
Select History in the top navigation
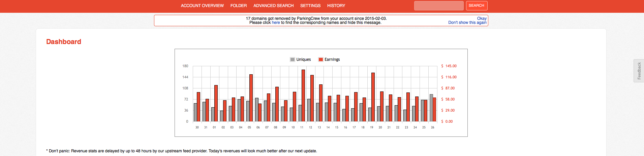tap(336, 6)
